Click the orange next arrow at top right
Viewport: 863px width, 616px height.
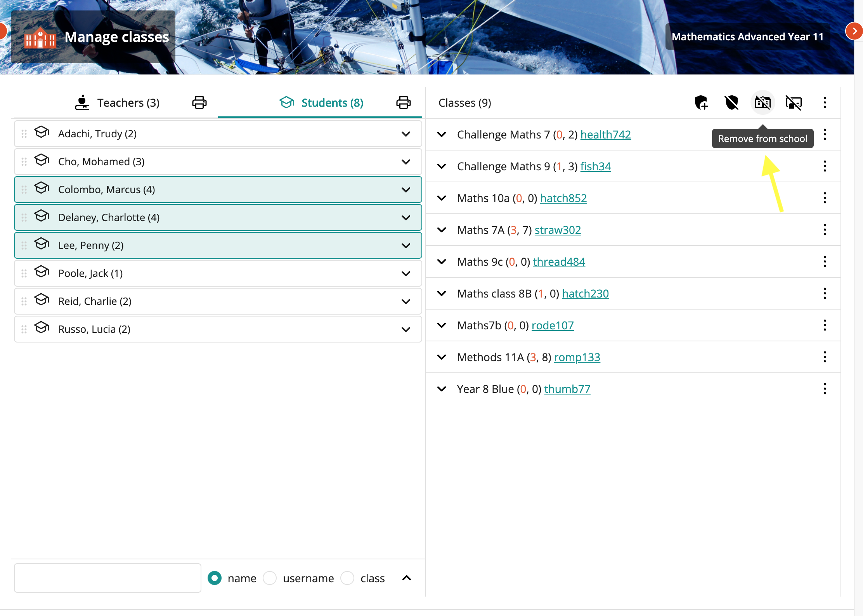coord(854,31)
